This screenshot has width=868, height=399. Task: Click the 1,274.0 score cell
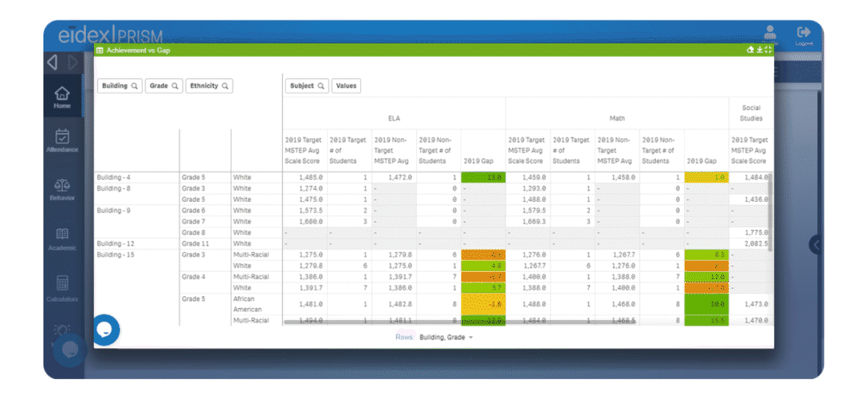(x=305, y=188)
